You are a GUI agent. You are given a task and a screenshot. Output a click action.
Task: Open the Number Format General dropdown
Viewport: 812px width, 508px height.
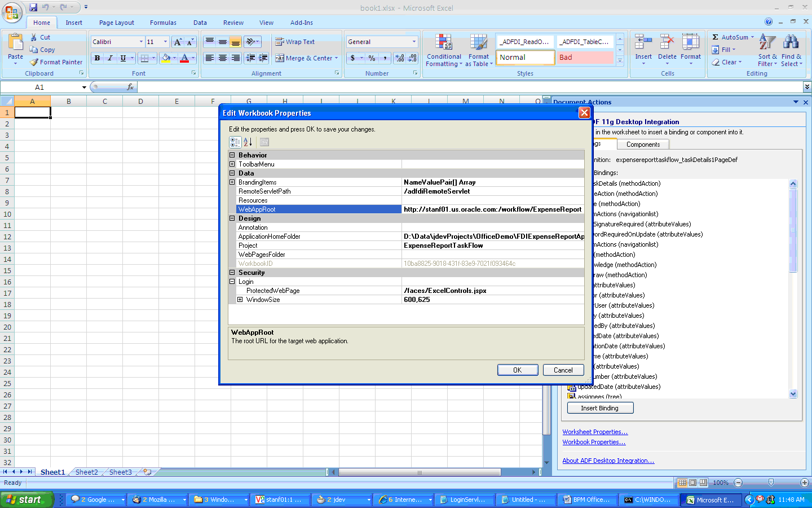point(414,42)
